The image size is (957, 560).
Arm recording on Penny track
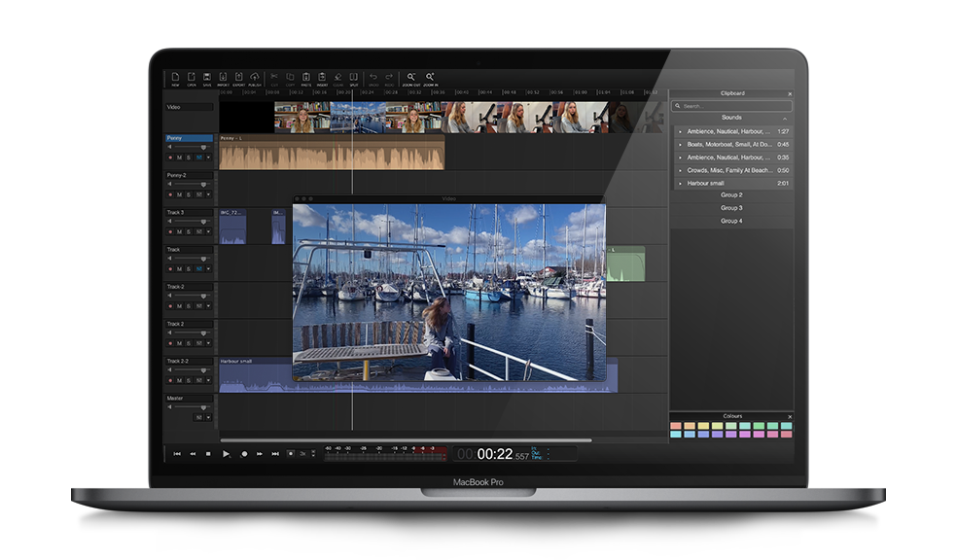[x=170, y=157]
